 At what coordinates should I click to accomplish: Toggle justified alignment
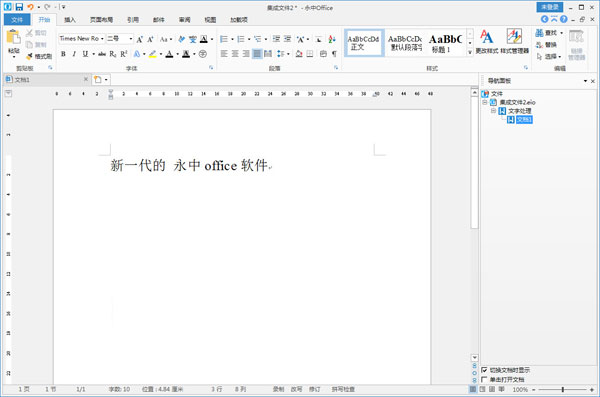[x=257, y=54]
